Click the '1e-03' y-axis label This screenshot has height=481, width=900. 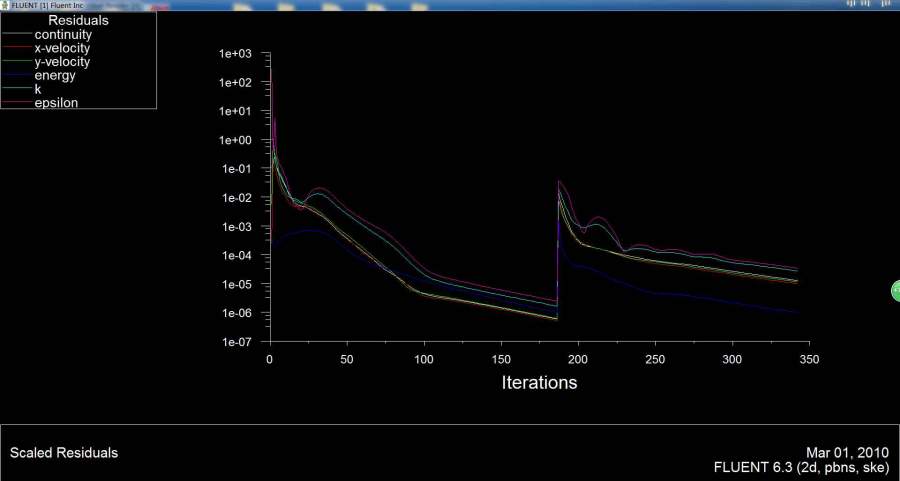[236, 227]
